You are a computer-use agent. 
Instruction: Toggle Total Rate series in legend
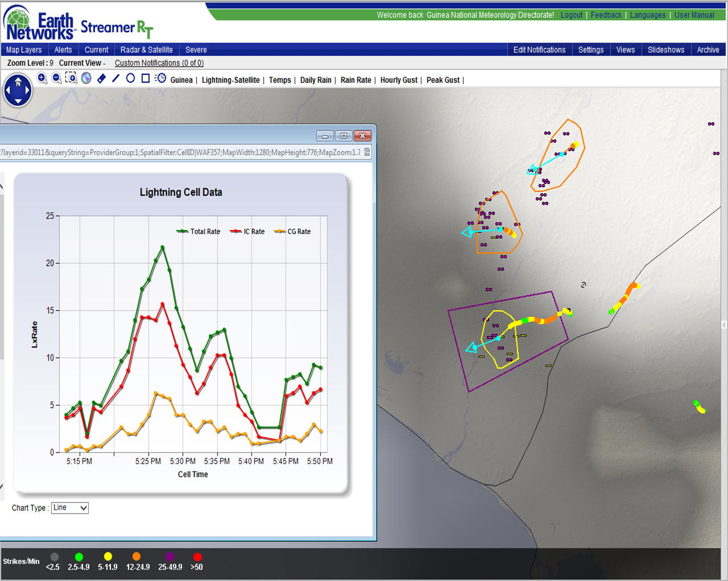[x=198, y=231]
